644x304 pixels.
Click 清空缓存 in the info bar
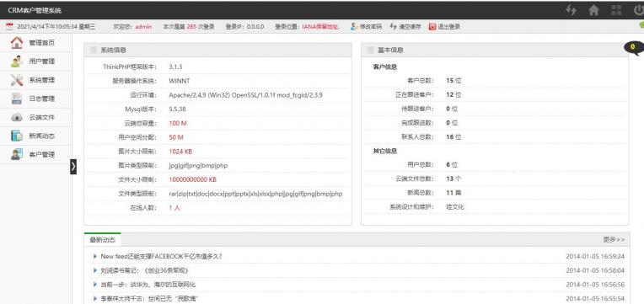coord(405,27)
